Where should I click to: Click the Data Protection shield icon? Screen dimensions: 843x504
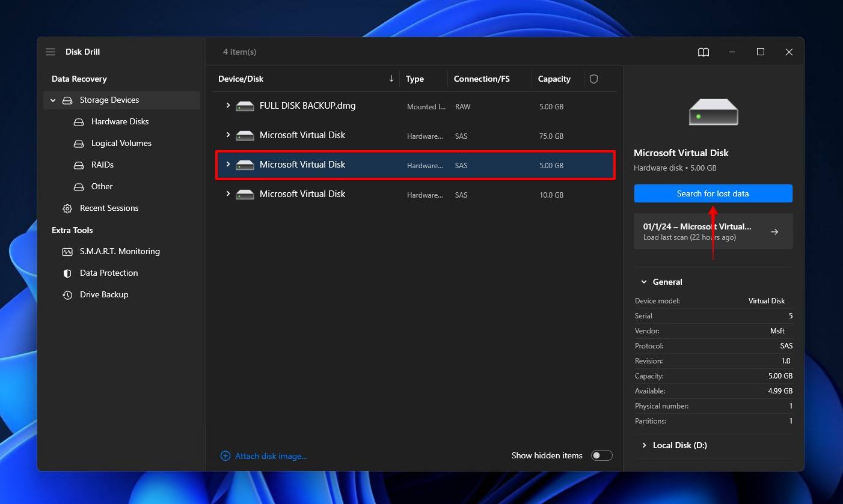pyautogui.click(x=67, y=273)
